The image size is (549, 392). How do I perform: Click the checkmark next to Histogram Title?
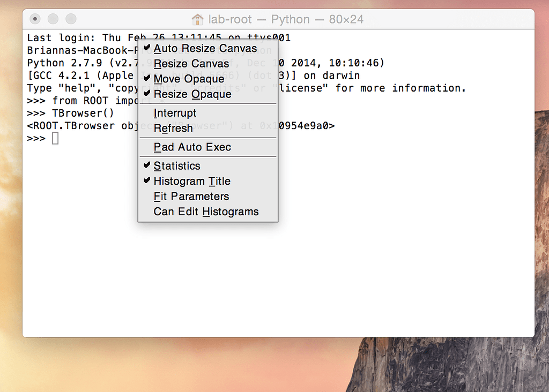(147, 181)
